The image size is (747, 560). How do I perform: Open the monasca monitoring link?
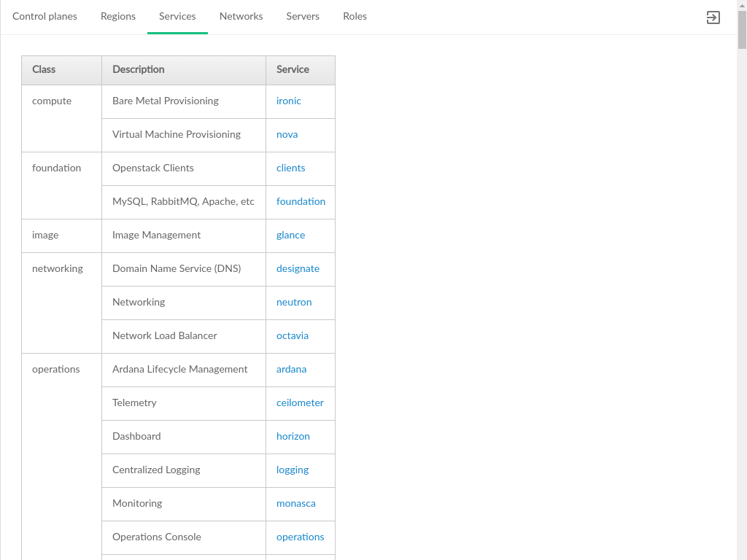click(x=295, y=504)
